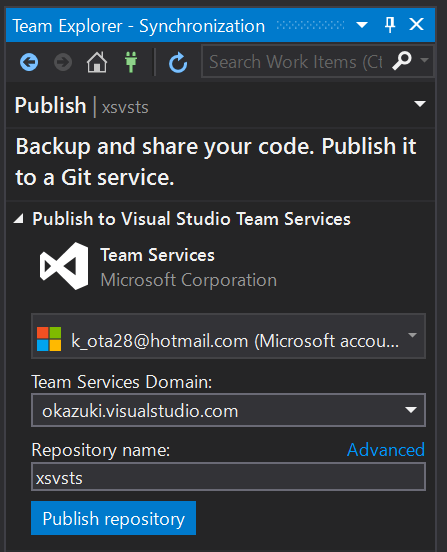Image resolution: width=447 pixels, height=552 pixels.
Task: Click the Microsoft account logo icon
Action: click(49, 339)
